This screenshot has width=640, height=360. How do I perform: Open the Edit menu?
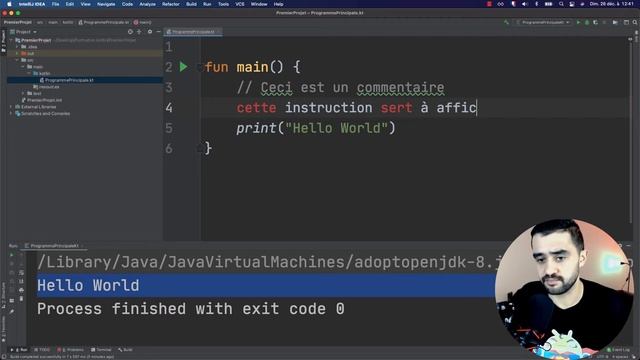pos(70,4)
